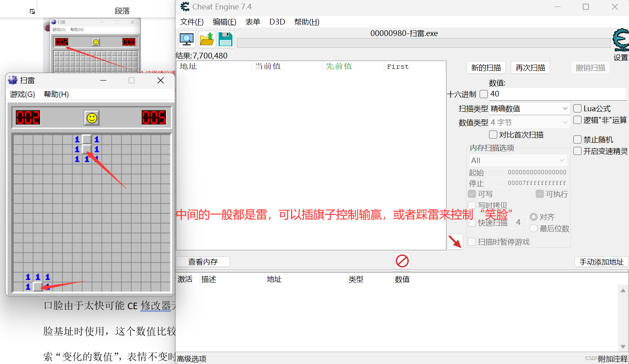
Task: Click the 描述 column header
Action: coord(232,279)
